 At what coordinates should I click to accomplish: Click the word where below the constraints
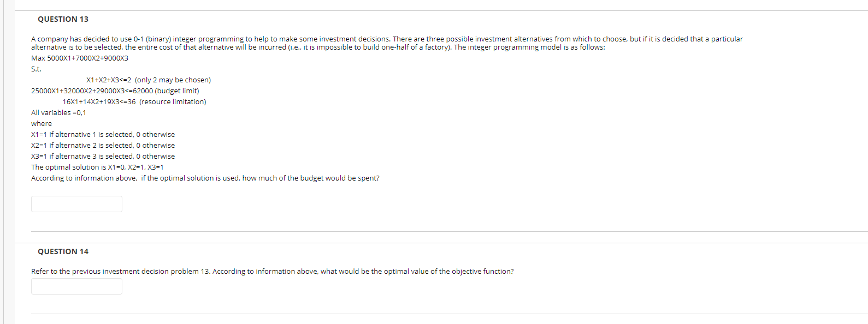coord(41,123)
